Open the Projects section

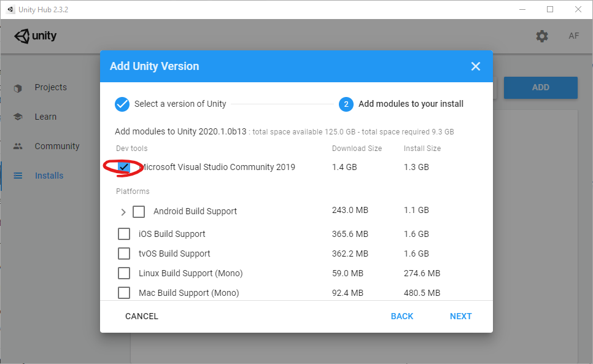tap(51, 87)
